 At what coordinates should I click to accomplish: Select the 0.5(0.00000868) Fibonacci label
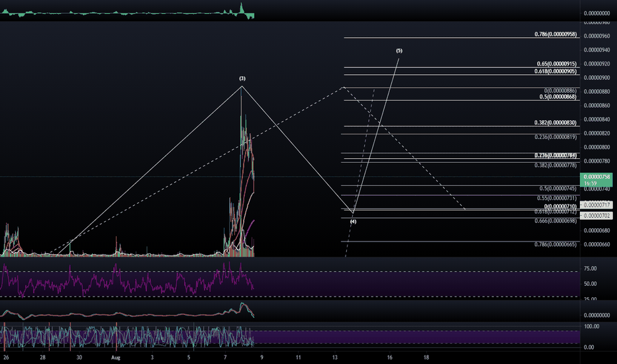tap(557, 97)
